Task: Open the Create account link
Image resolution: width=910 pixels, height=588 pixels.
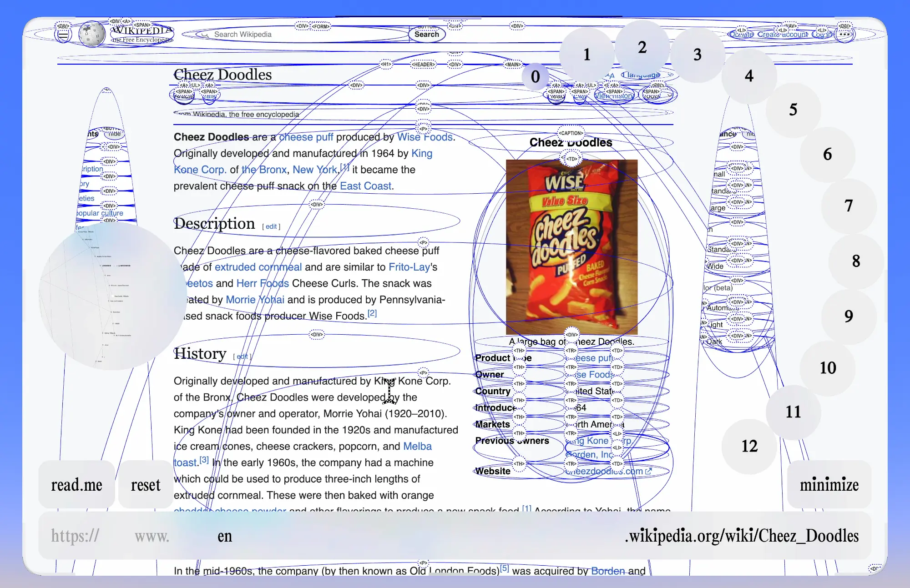Action: (x=783, y=34)
